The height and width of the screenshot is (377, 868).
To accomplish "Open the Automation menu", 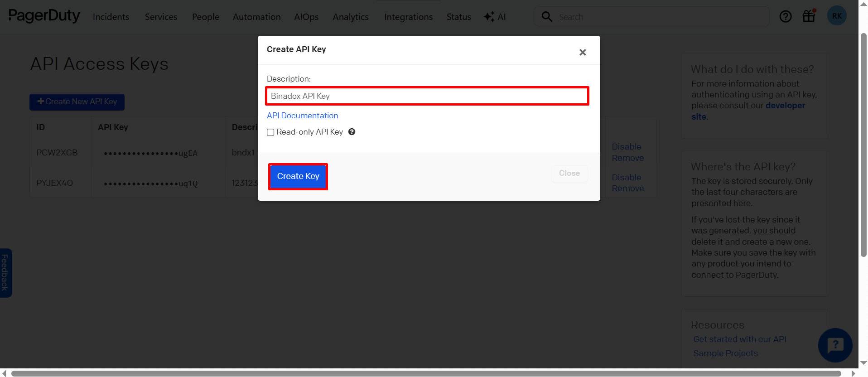I will tap(257, 17).
